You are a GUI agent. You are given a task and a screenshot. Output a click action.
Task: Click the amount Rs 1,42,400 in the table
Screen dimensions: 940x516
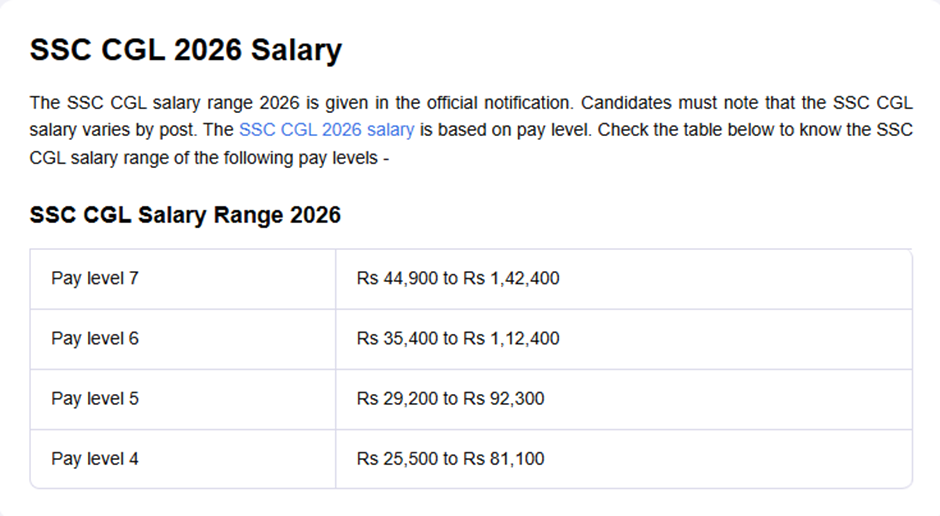click(x=511, y=279)
